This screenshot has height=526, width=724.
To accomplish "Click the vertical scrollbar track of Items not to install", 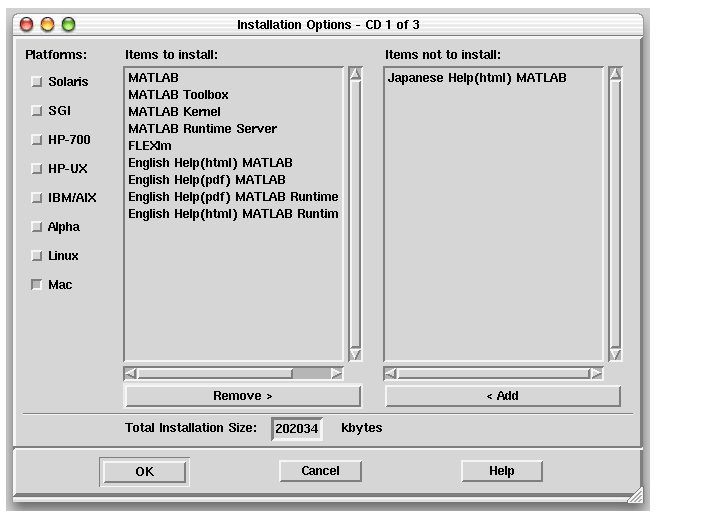I will [x=615, y=214].
